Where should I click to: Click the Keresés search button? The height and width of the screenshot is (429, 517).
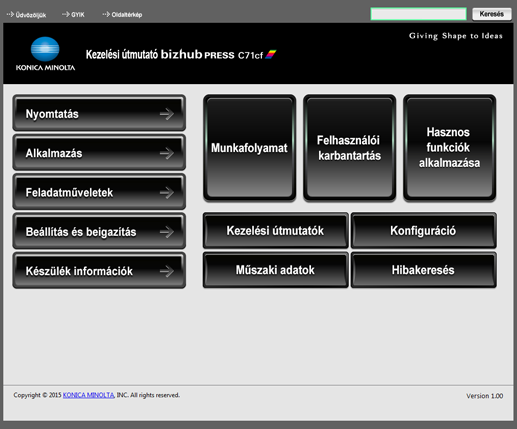pyautogui.click(x=492, y=14)
